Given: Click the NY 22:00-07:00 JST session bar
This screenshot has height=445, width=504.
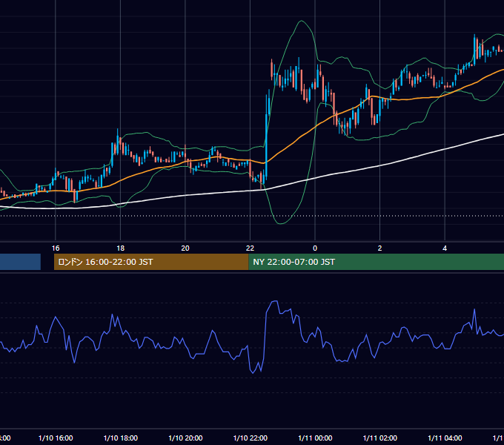Looking at the screenshot, I should (x=376, y=262).
